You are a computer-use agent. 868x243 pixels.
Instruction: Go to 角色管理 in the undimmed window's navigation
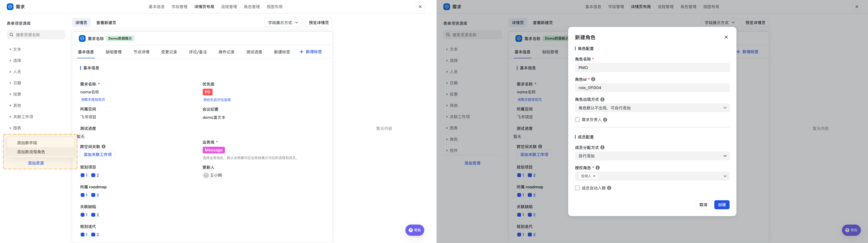pyautogui.click(x=252, y=7)
